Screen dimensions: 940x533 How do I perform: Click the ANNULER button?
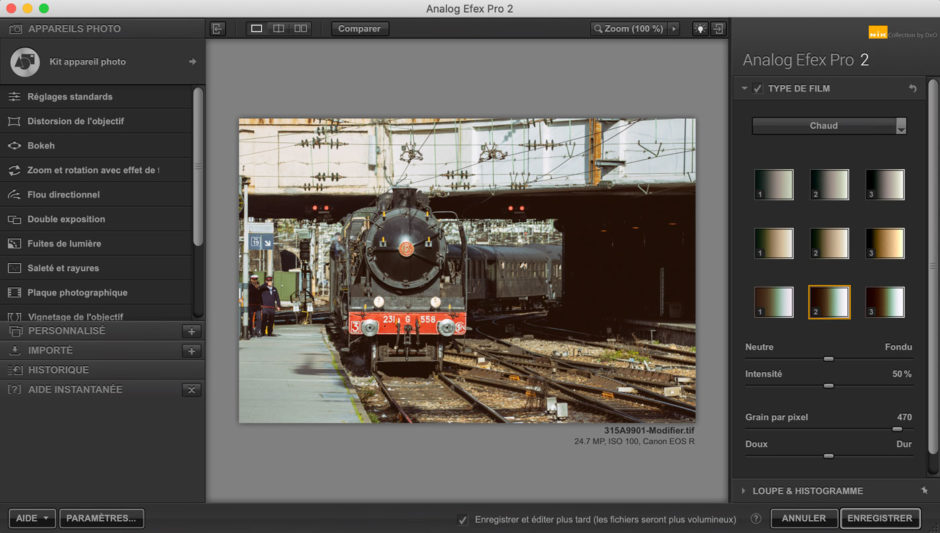pos(804,518)
